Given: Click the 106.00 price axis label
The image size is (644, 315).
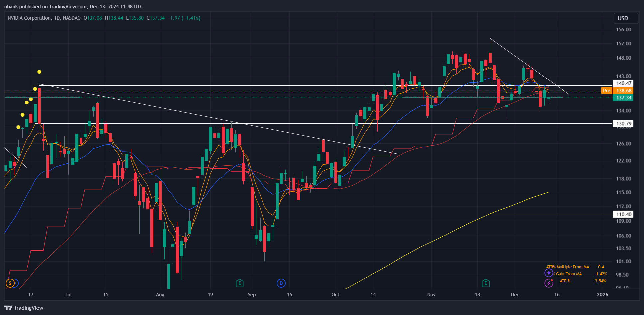Looking at the screenshot, I should pos(624,236).
